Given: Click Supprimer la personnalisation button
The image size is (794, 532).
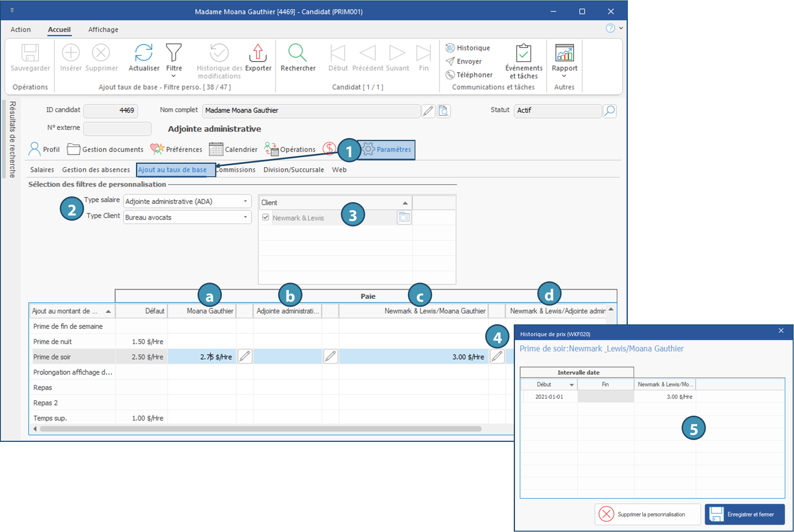Looking at the screenshot, I should click(x=647, y=514).
